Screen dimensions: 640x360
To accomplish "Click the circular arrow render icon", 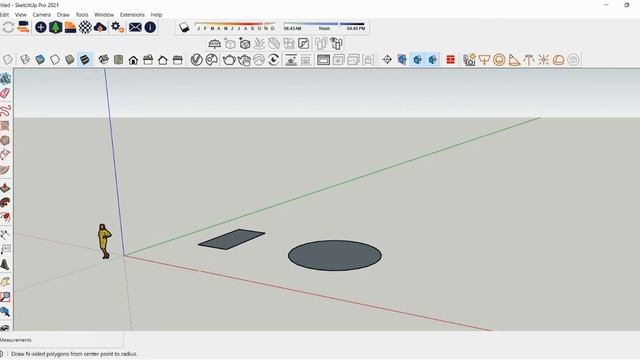I will (x=274, y=60).
